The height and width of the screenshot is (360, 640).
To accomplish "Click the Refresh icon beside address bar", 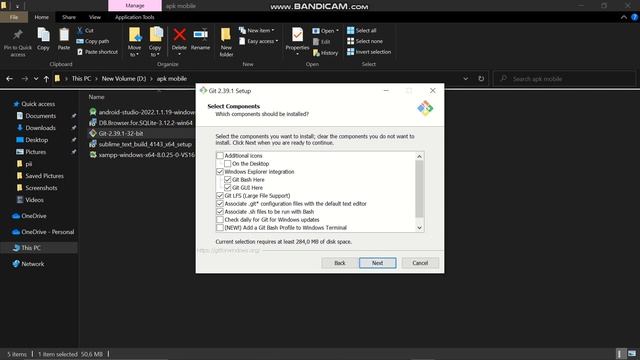I will (x=481, y=79).
